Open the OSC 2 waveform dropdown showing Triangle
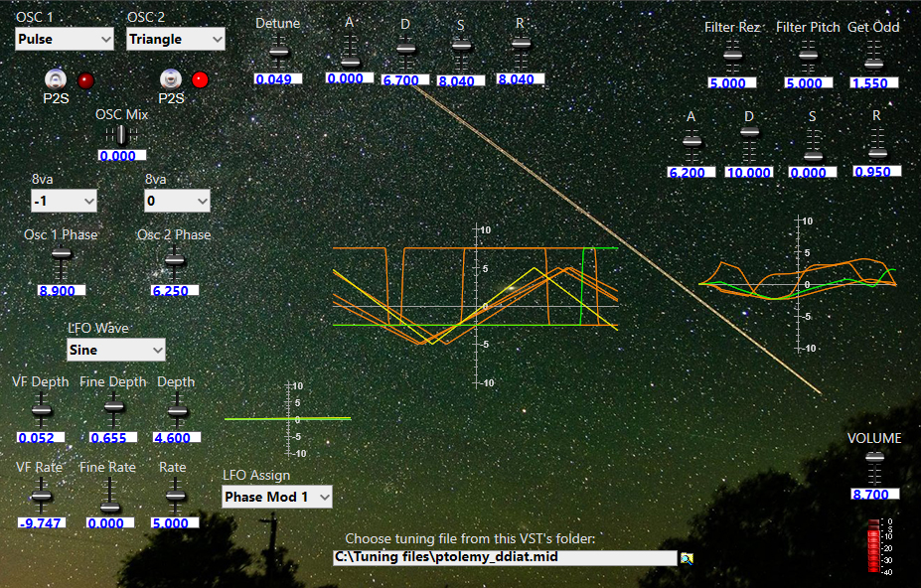This screenshot has height=588, width=921. click(x=176, y=40)
